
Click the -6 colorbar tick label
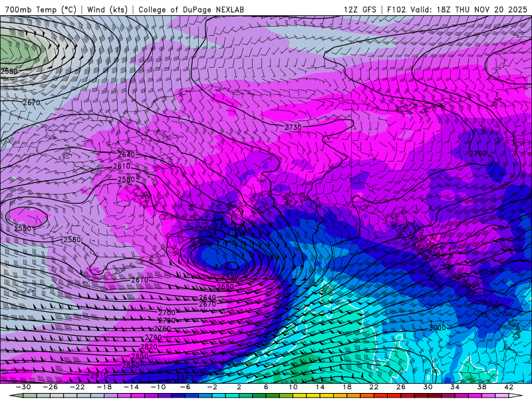coord(186,387)
